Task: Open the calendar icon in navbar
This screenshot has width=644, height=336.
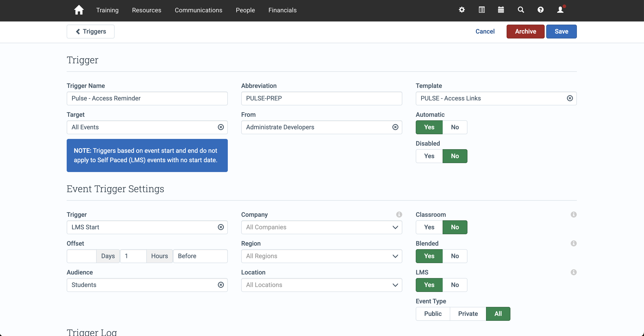Action: [501, 10]
